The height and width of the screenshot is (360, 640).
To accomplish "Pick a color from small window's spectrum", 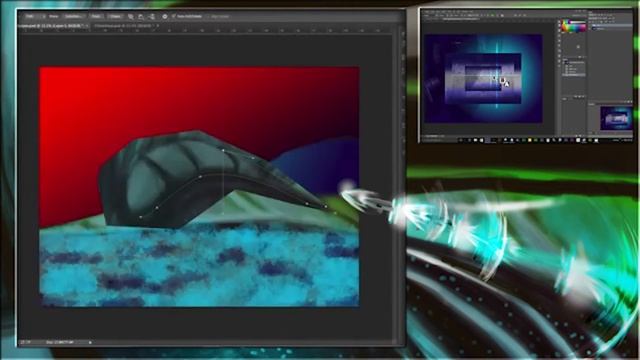I will pyautogui.click(x=573, y=26).
